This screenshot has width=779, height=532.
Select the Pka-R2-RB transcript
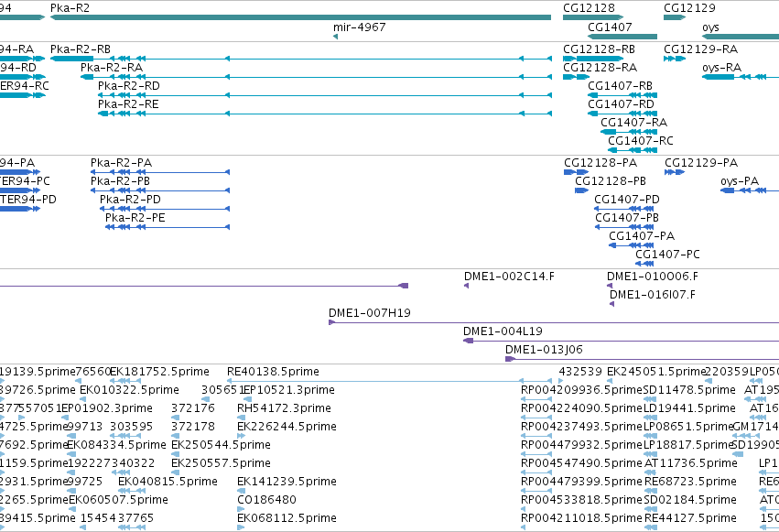[x=81, y=49]
